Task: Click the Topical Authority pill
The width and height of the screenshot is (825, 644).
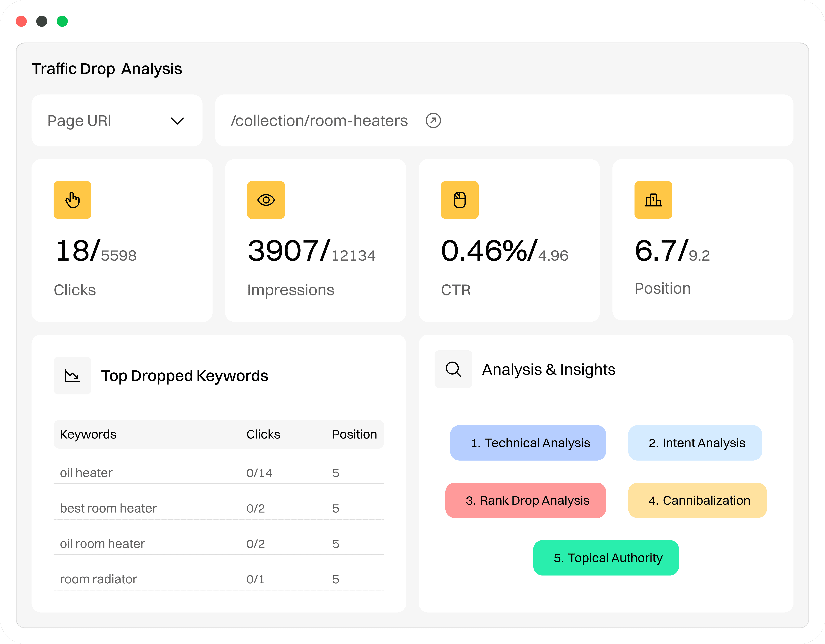Action: coord(606,558)
